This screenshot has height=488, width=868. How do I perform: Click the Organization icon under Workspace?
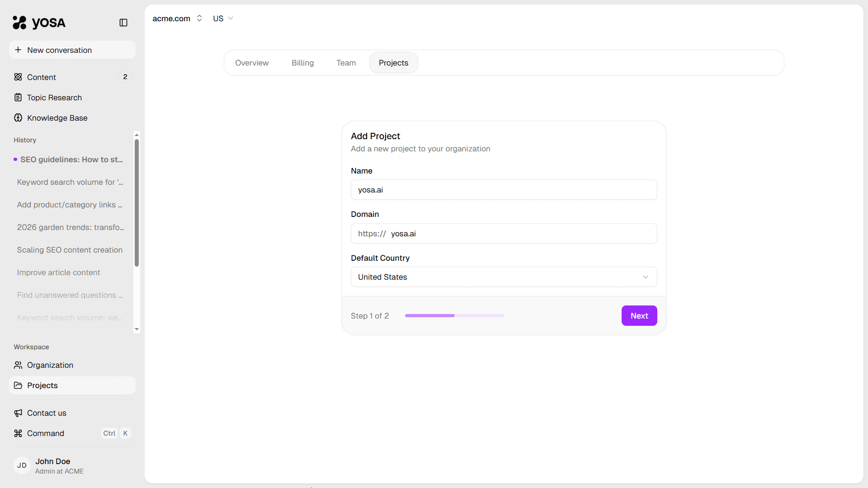pos(18,365)
